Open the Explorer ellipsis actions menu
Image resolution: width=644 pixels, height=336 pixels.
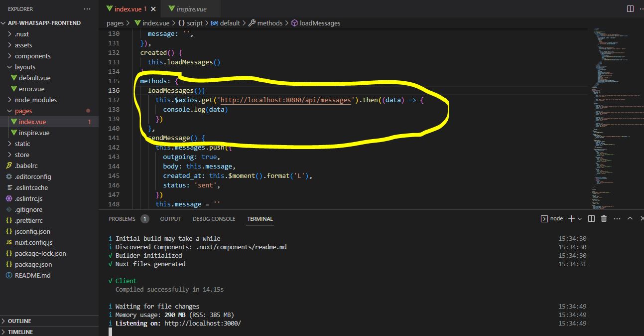click(87, 8)
